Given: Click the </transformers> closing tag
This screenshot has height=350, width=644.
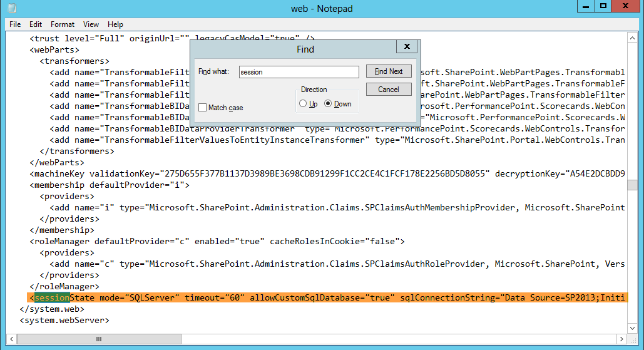Looking at the screenshot, I should [x=77, y=151].
